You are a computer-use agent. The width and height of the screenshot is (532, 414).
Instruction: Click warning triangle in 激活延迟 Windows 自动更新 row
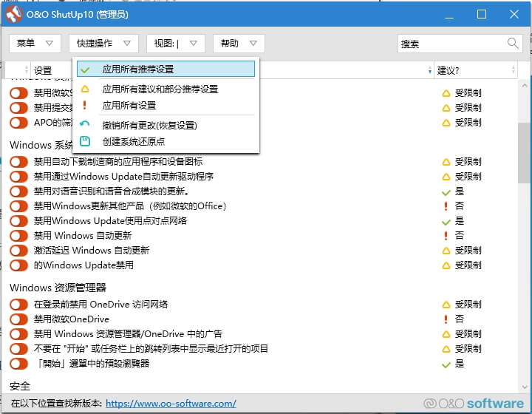(x=446, y=251)
